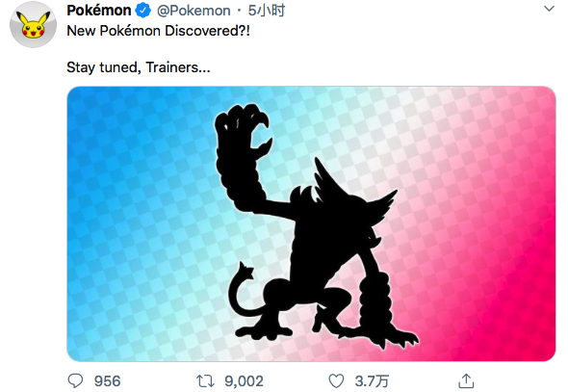Open the Pikachu profile avatar
Image resolution: width=568 pixels, height=392 pixels.
pyautogui.click(x=33, y=25)
